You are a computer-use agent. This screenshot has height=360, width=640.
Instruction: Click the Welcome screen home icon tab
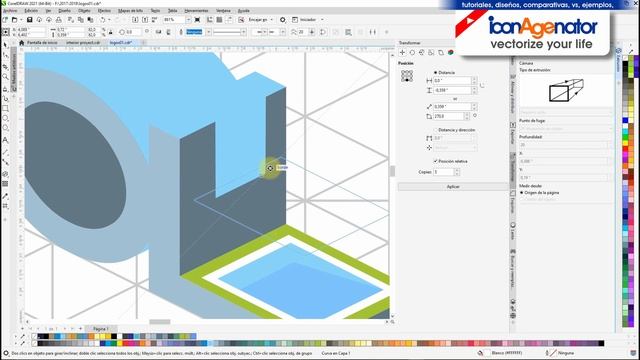(22, 42)
